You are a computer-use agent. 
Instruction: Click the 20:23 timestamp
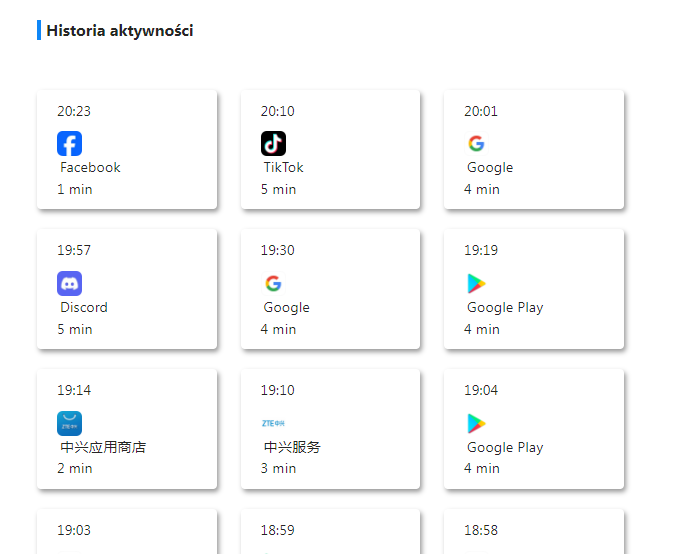pyautogui.click(x=74, y=111)
